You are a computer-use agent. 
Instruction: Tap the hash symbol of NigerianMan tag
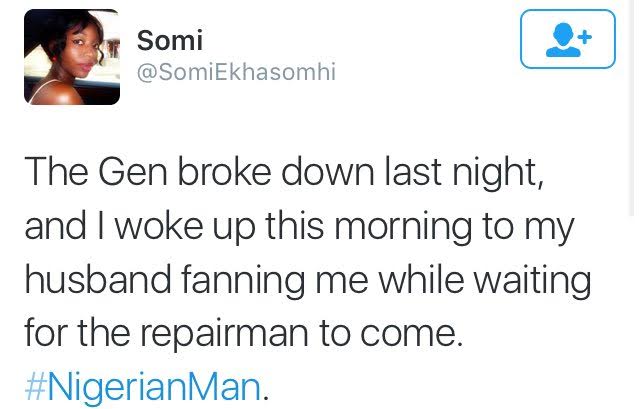pos(36,387)
